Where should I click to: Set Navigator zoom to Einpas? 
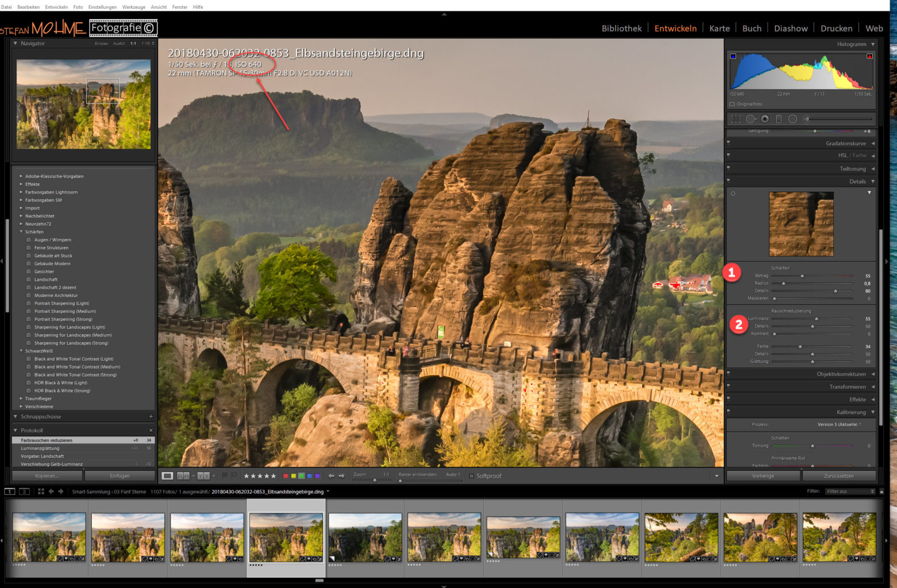[101, 44]
